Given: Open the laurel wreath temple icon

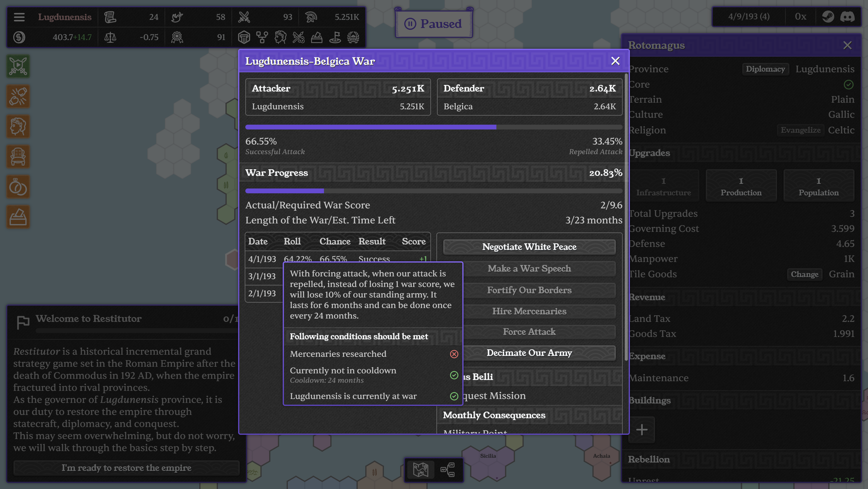Looking at the screenshot, I should coord(353,37).
